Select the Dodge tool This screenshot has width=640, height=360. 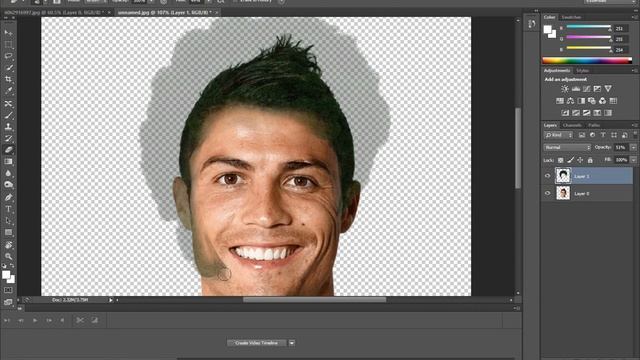pyautogui.click(x=8, y=185)
